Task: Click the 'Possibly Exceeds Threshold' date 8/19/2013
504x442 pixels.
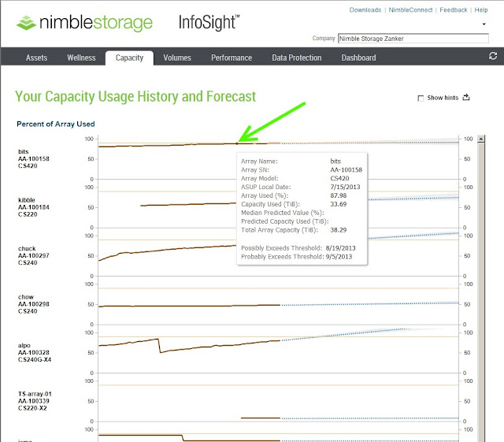Action: click(340, 248)
